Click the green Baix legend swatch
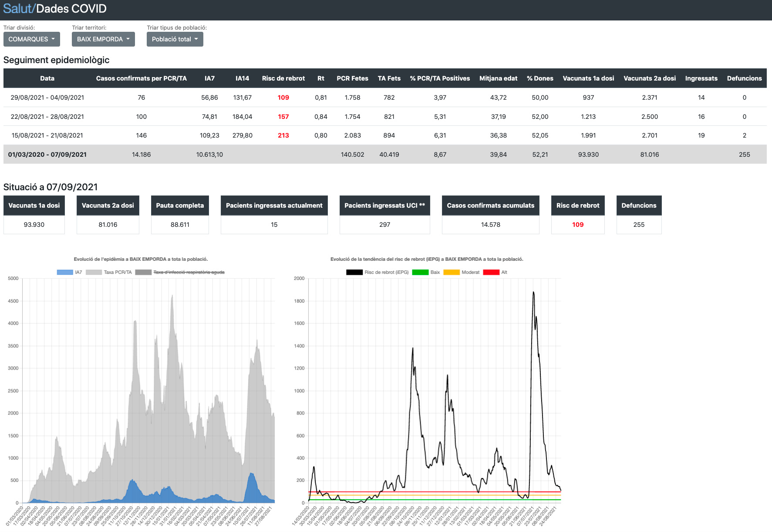Viewport: 772px width, 532px height. tap(420, 272)
